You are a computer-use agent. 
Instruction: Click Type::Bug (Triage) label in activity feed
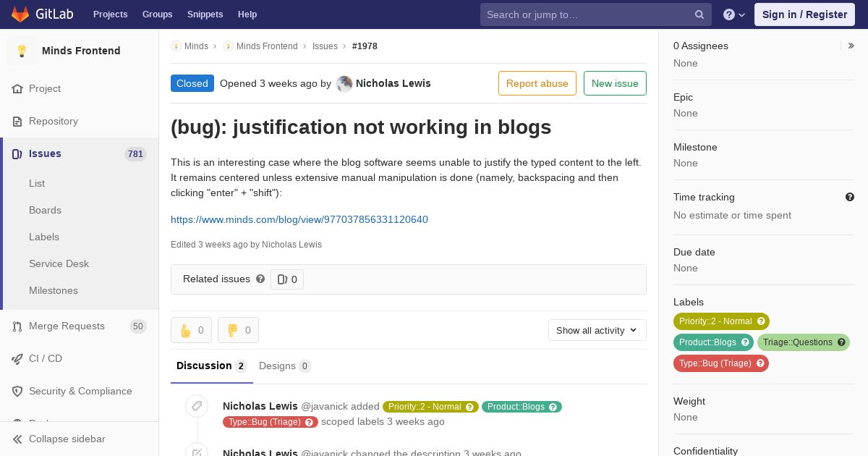270,422
